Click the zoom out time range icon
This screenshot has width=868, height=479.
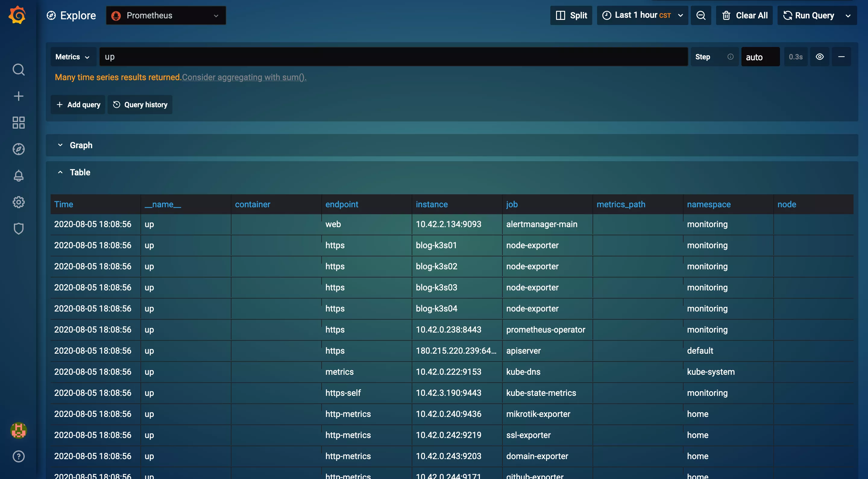click(701, 15)
